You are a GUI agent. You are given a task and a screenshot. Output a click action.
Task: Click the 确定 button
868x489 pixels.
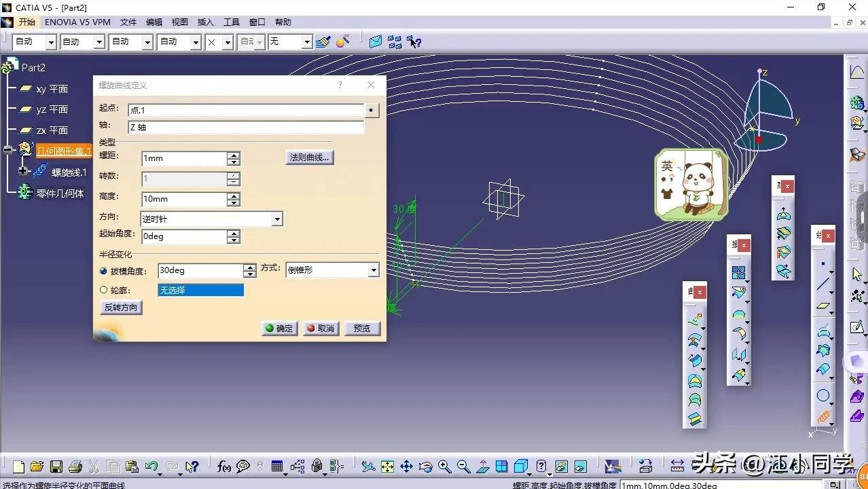[279, 329]
